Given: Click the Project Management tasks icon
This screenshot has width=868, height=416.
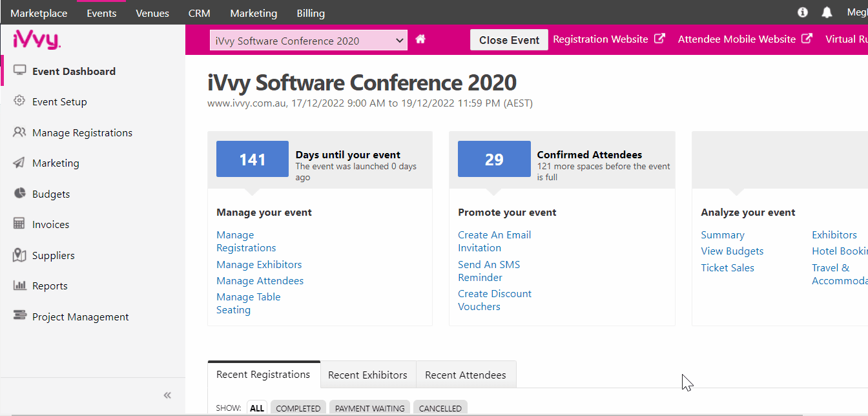Looking at the screenshot, I should 20,316.
